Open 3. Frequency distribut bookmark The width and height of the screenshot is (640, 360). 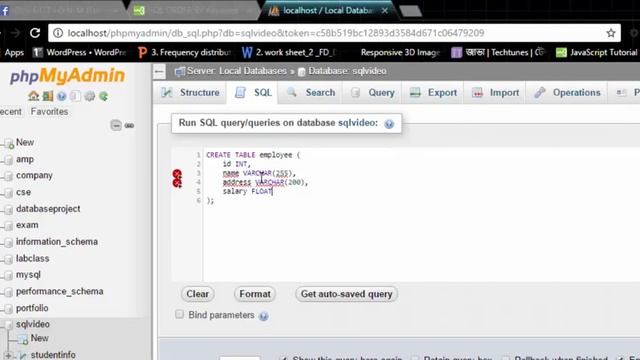184,52
